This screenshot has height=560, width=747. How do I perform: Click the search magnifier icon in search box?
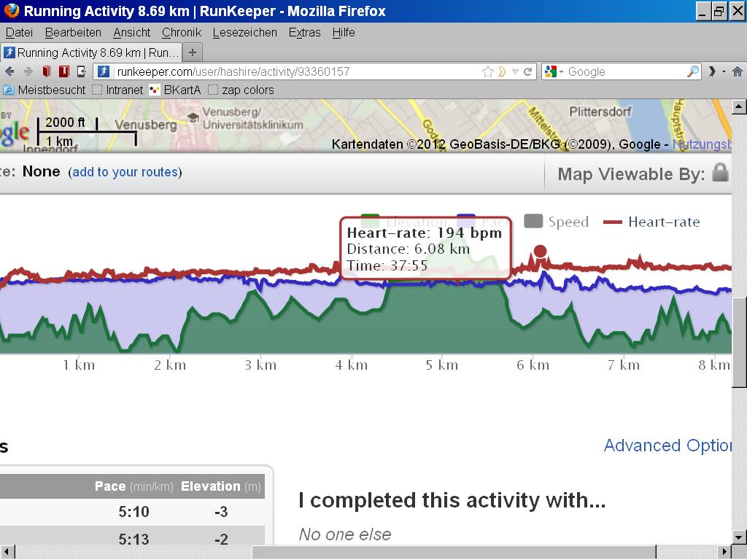tap(692, 71)
